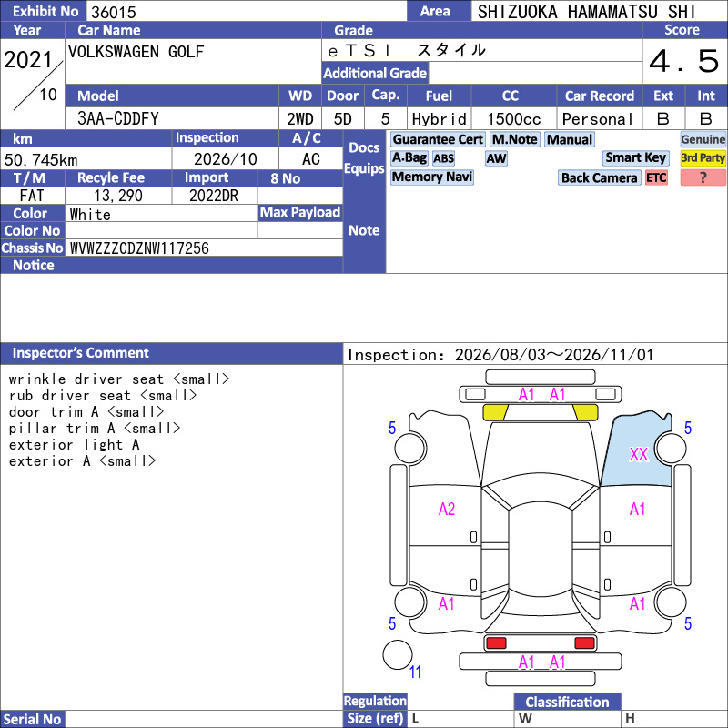Viewport: 728px width, 728px height.
Task: Select the comment 'door trim A <small>'
Action: [x=86, y=412]
